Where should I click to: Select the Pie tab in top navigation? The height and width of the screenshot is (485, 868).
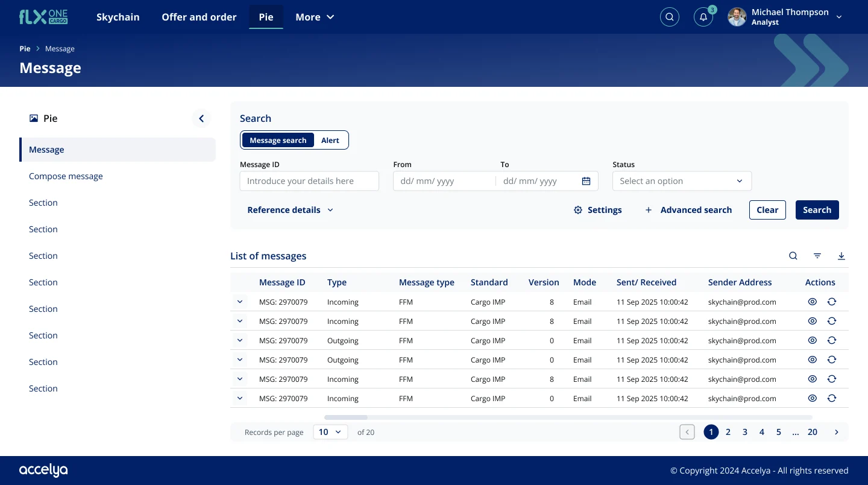coord(266,17)
